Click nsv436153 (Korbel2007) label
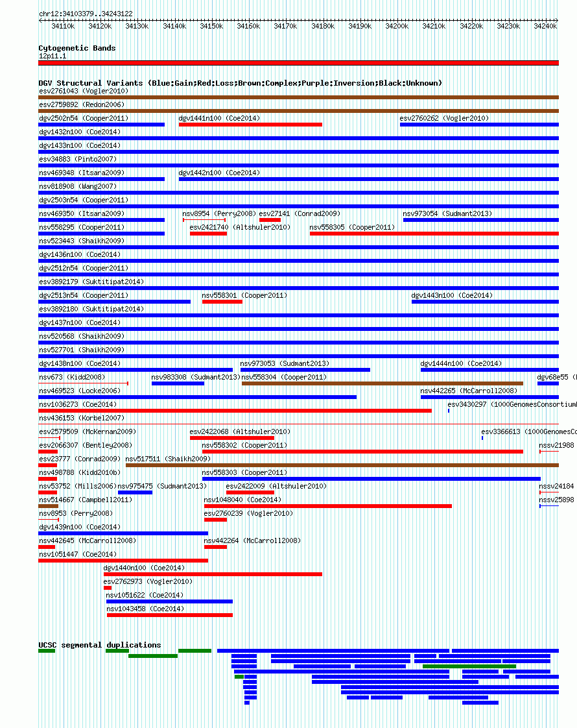Image resolution: width=577 pixels, height=728 pixels. click(82, 418)
